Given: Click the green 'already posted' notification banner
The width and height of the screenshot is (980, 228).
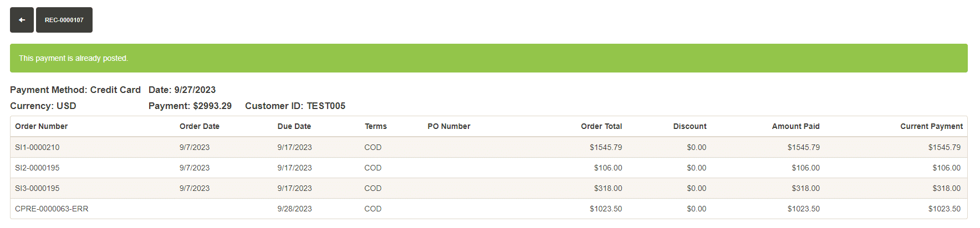Looking at the screenshot, I should click(488, 58).
